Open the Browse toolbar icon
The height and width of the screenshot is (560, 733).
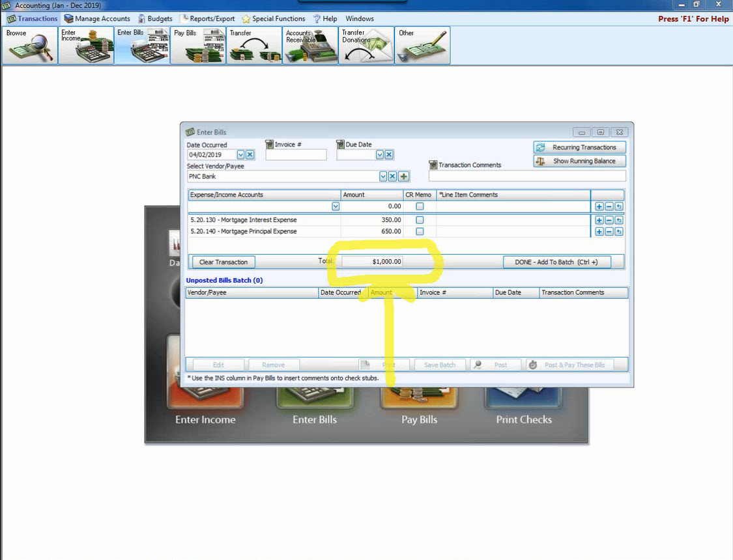(29, 45)
